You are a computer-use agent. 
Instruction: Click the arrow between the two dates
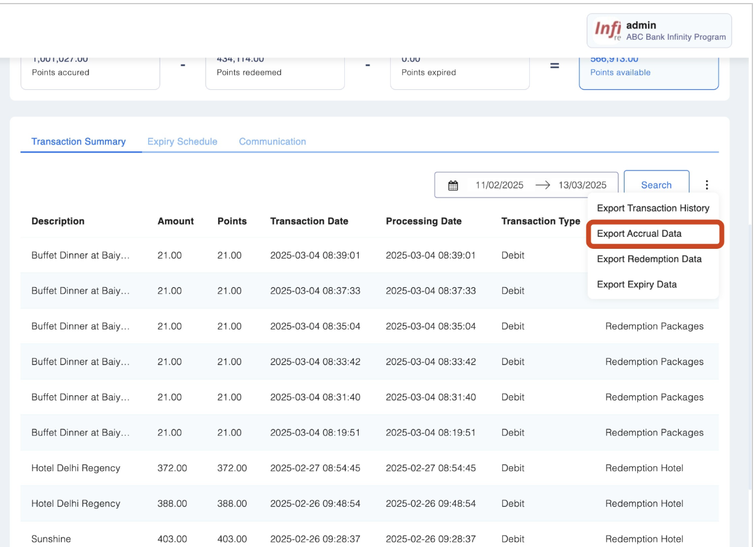pyautogui.click(x=543, y=186)
